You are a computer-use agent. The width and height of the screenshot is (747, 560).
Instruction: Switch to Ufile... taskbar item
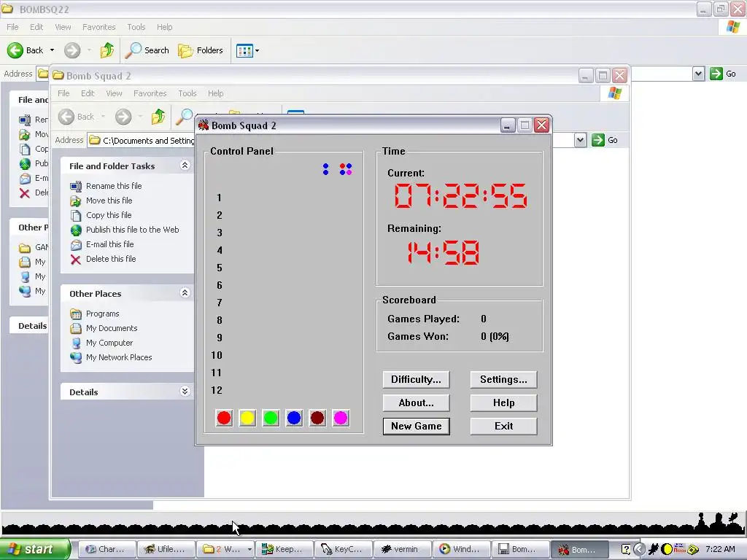(166, 549)
